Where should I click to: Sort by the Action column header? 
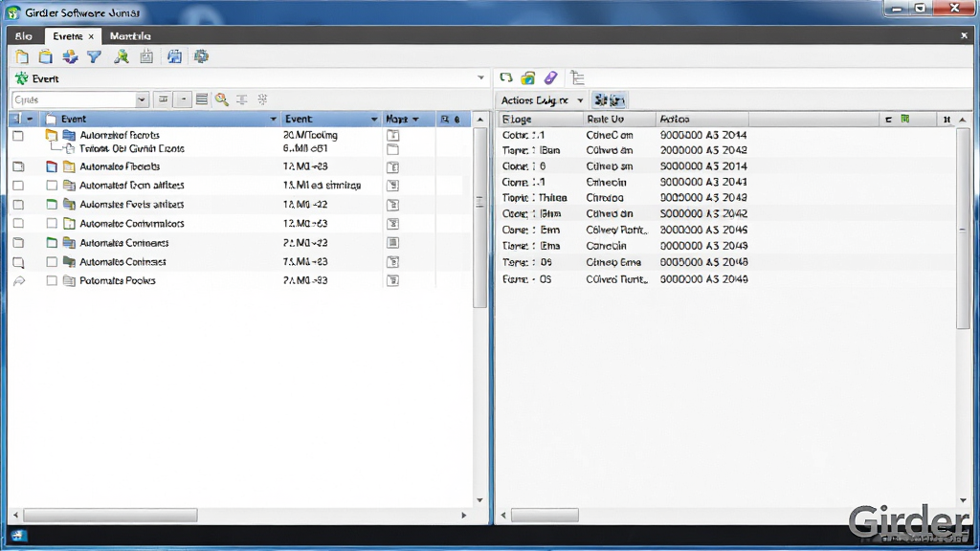[702, 119]
